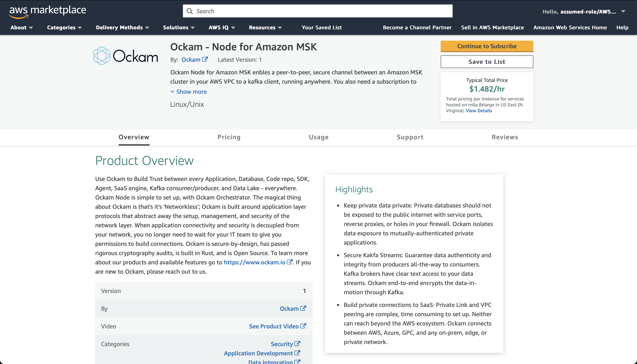637x364 pixels.
Task: Open View Details pricing link
Action: (479, 111)
